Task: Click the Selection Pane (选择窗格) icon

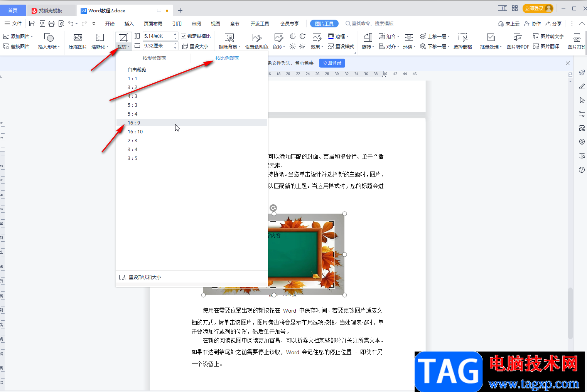Action: (x=463, y=37)
